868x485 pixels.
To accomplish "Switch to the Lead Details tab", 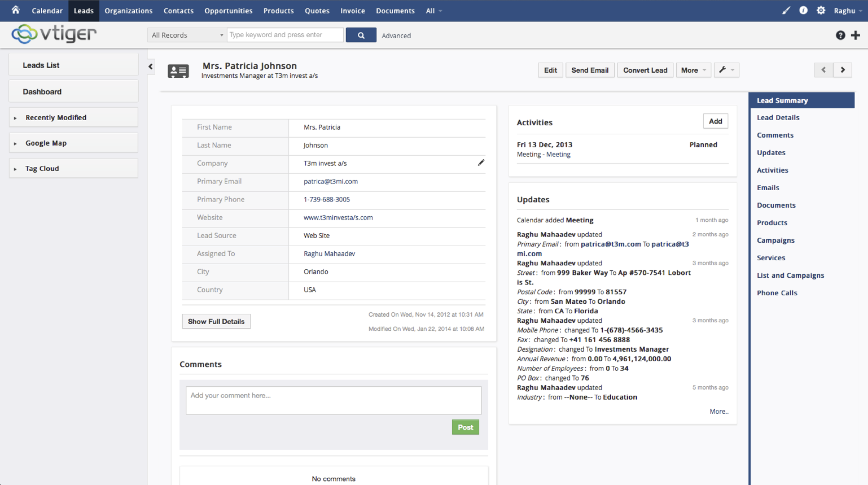I will click(x=778, y=117).
